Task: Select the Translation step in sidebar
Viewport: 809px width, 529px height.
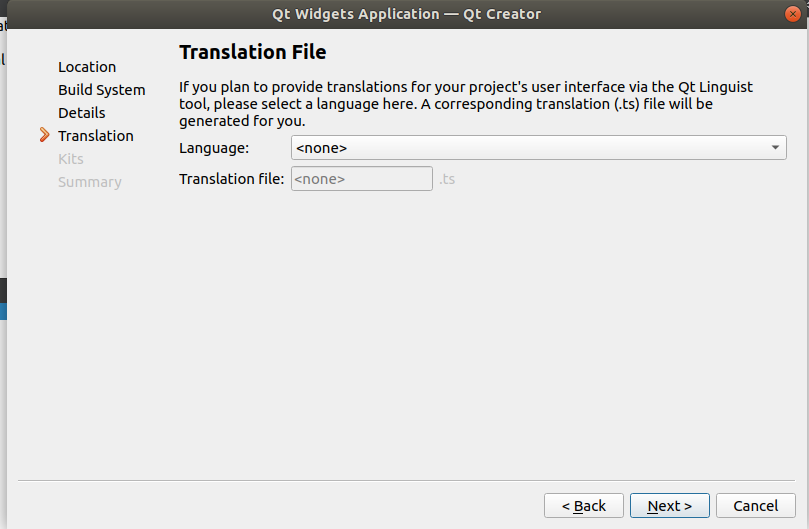Action: click(96, 136)
